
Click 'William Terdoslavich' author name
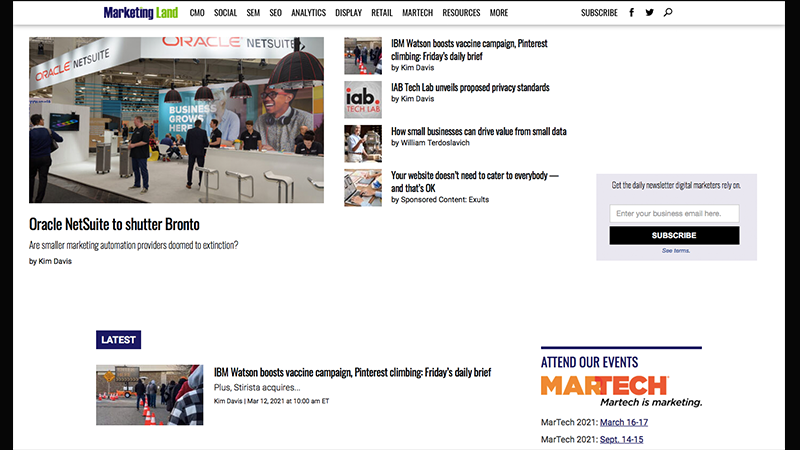(x=435, y=143)
